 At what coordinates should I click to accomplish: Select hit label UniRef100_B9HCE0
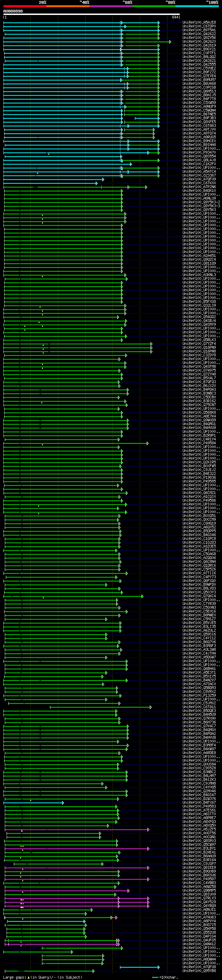[199, 141]
